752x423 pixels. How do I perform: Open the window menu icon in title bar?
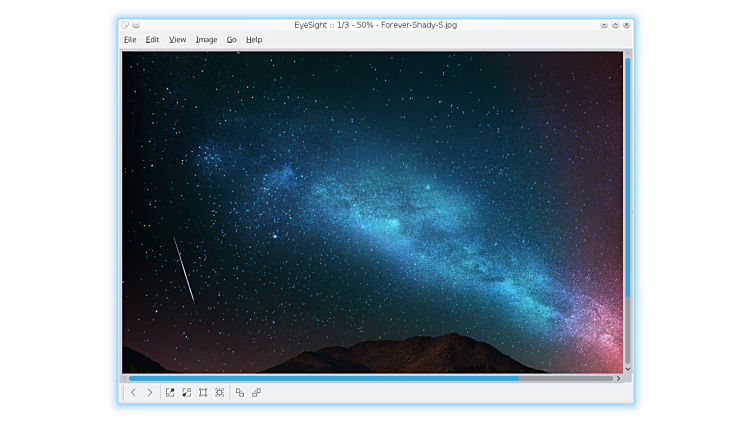click(x=124, y=24)
